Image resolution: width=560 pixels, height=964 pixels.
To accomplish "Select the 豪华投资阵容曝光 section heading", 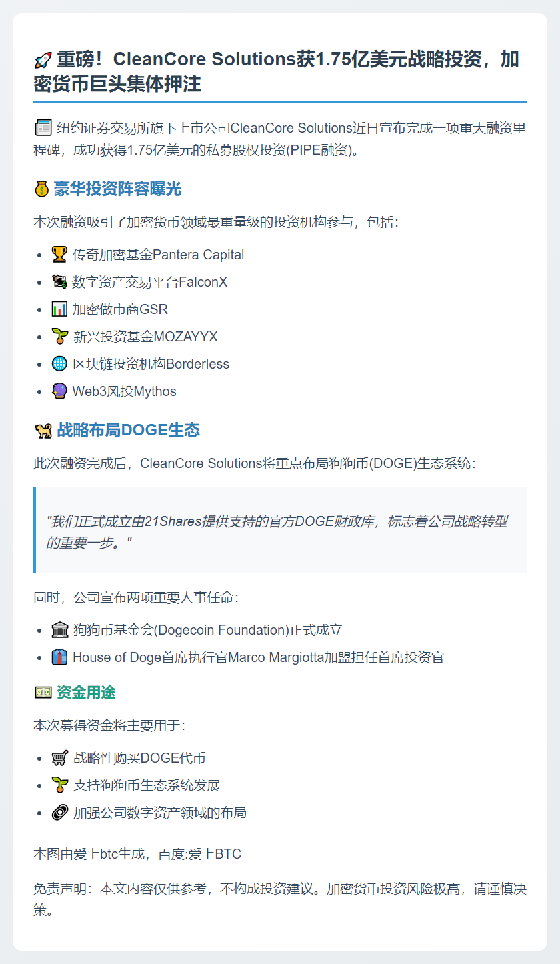I will (117, 189).
